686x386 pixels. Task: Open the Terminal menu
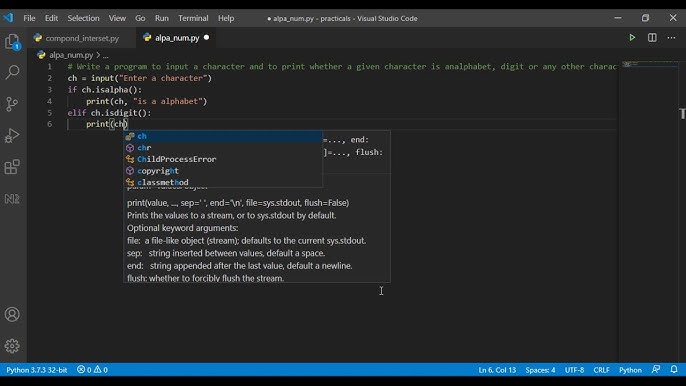(193, 18)
